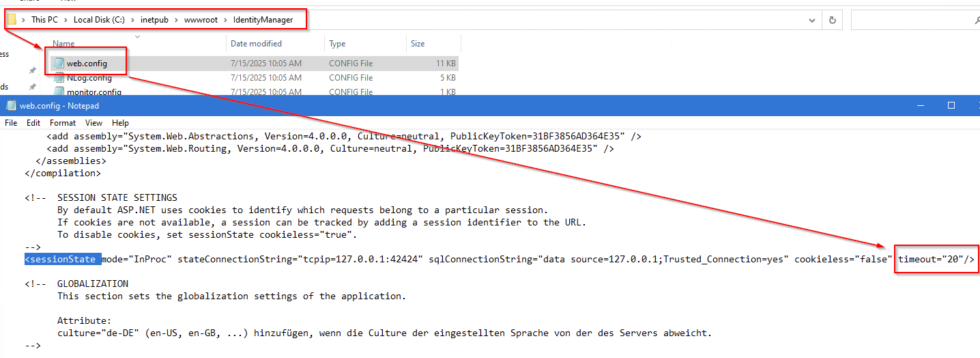This screenshot has height=358, width=980.
Task: Click the culture="de-DE" text line
Action: point(384,333)
